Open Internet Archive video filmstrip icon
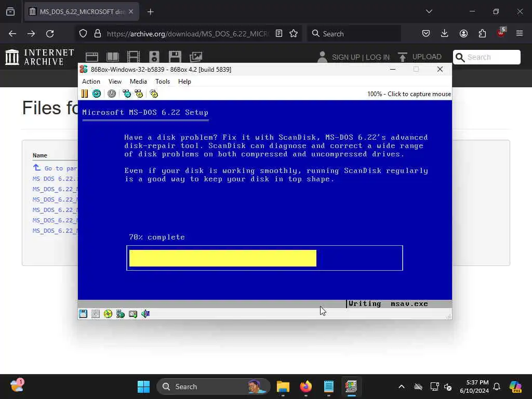This screenshot has width=532, height=399. [134, 57]
